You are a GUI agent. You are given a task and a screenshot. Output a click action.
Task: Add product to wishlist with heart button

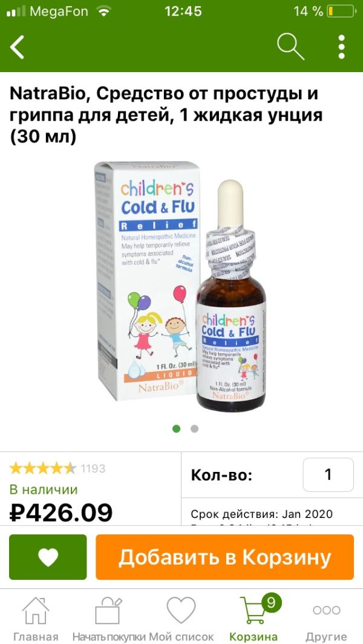[48, 557]
